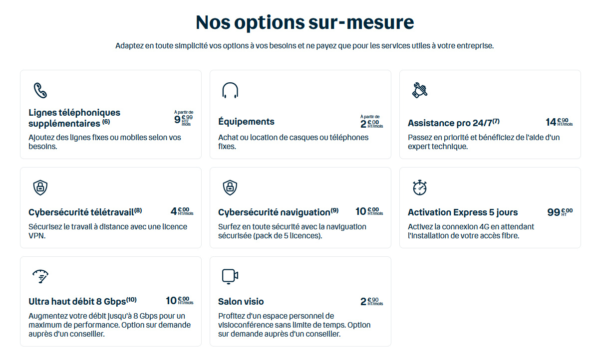
Task: Click the telephone handset icon
Action: (x=40, y=90)
